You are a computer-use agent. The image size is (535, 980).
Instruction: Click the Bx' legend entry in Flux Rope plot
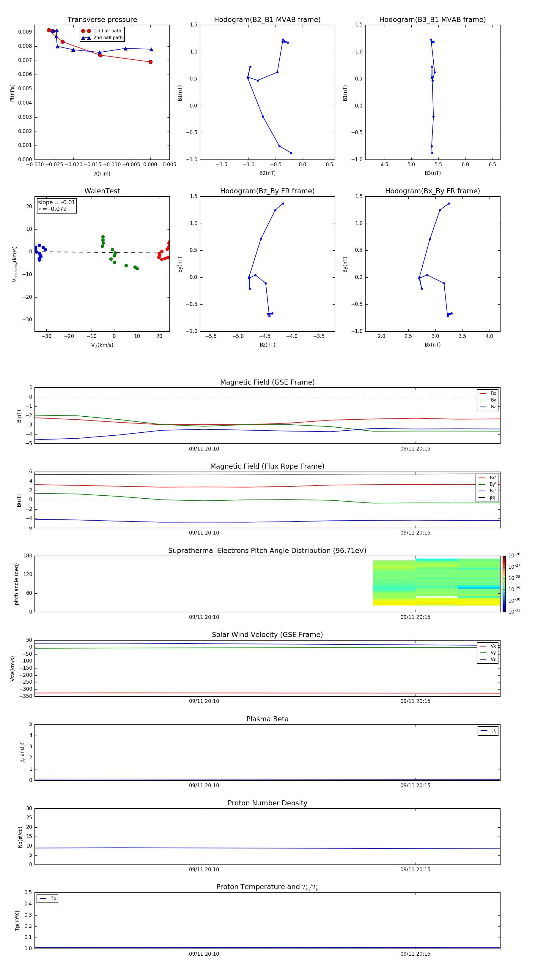tap(487, 478)
